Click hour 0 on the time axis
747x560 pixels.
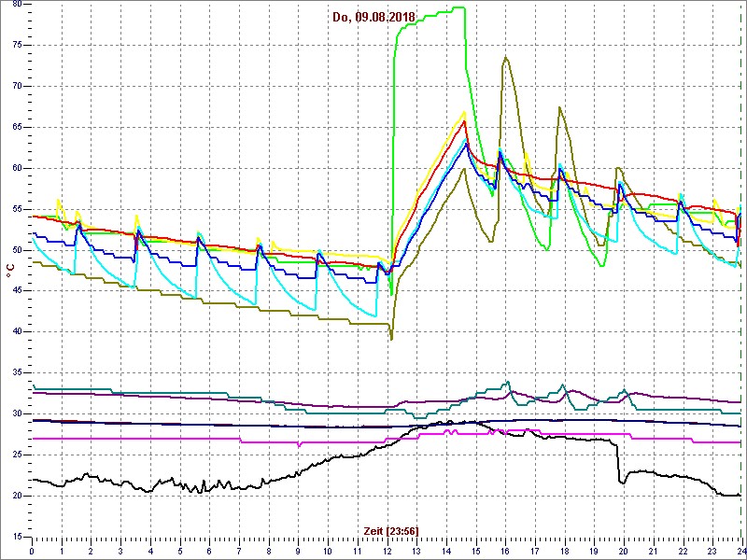tap(32, 551)
